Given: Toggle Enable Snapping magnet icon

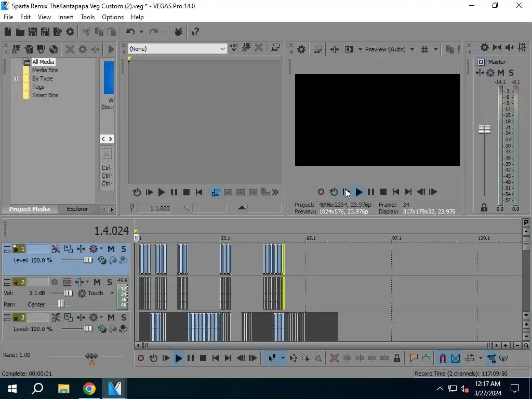Looking at the screenshot, I should (x=443, y=358).
